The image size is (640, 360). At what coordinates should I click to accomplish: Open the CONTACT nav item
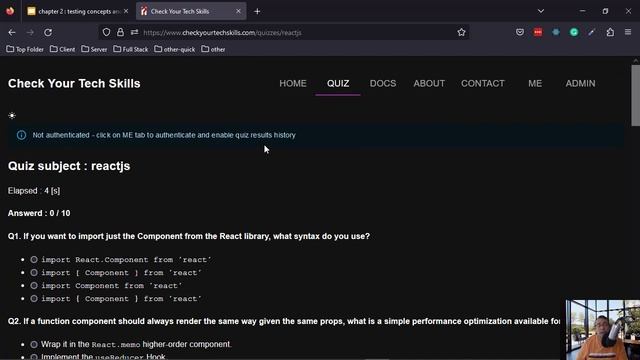pyautogui.click(x=483, y=84)
